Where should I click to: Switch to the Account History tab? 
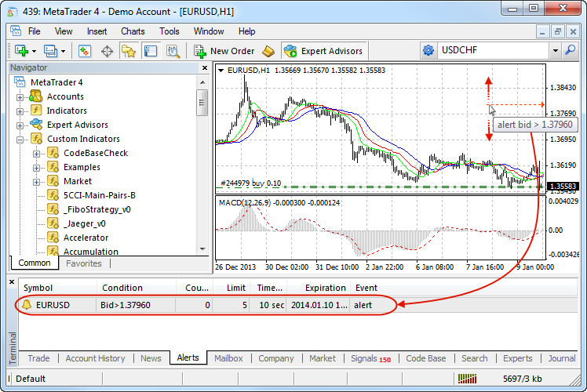[x=95, y=358]
